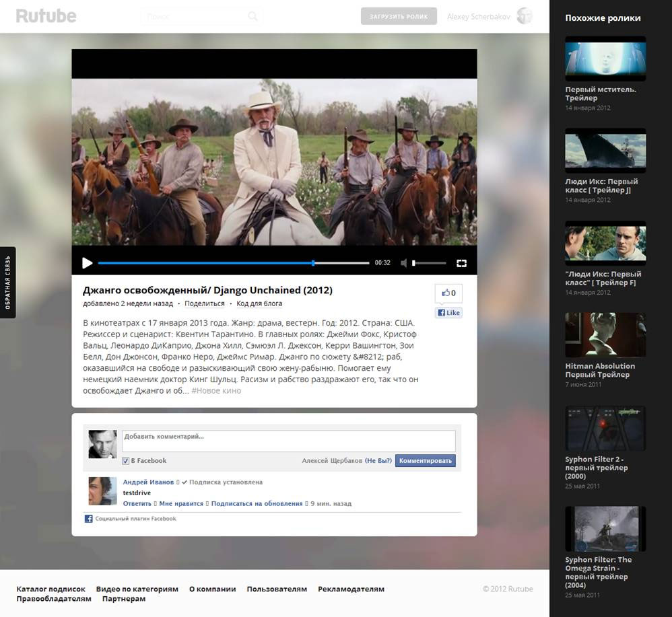Adjust the volume slider
Image resolution: width=672 pixels, height=617 pixels.
tap(429, 263)
